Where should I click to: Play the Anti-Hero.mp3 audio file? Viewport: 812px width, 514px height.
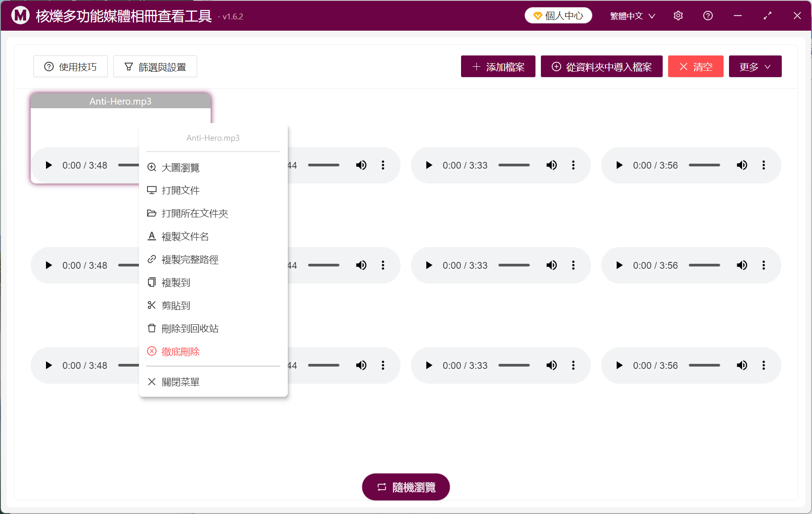click(48, 165)
